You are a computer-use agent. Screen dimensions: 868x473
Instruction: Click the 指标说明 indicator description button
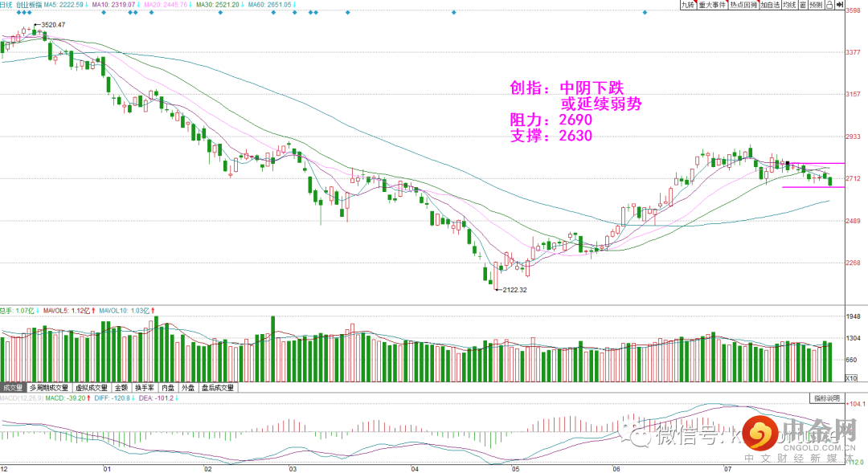[827, 398]
